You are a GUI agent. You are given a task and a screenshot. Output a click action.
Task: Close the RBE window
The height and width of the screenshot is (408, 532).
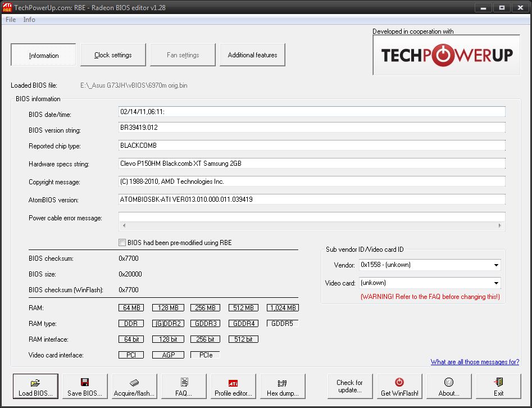coord(520,7)
